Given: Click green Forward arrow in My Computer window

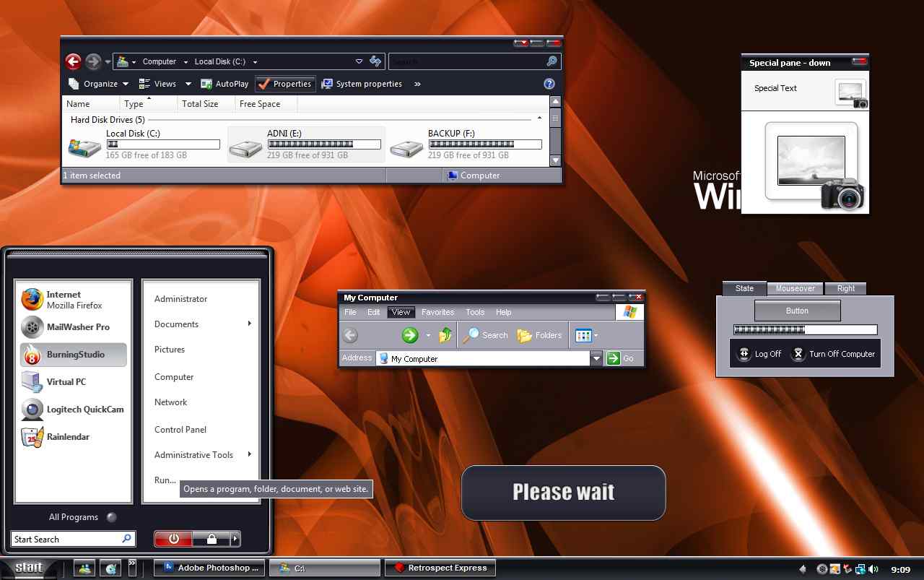Looking at the screenshot, I should click(x=410, y=335).
